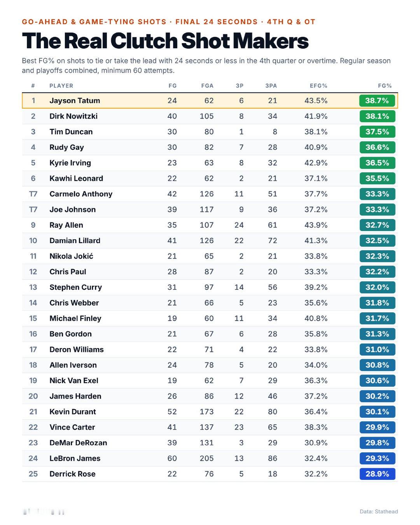Select the PLAYER column header
This screenshot has width=420, height=525.
coord(61,86)
